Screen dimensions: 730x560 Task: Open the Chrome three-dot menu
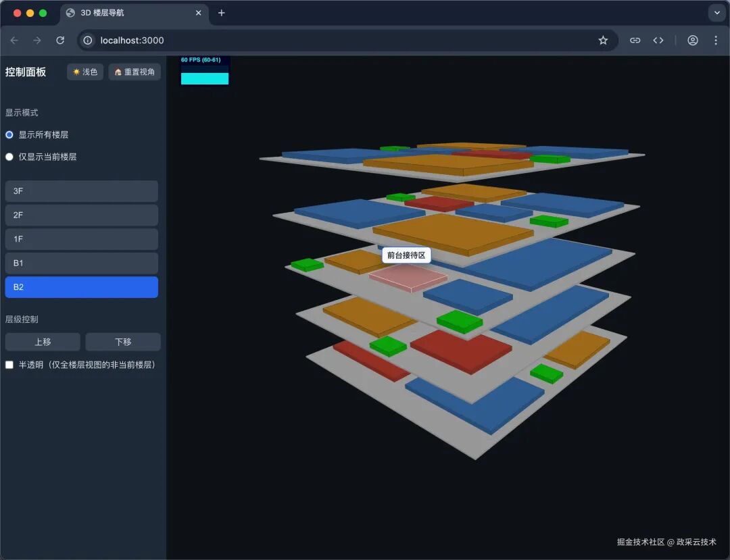click(716, 40)
